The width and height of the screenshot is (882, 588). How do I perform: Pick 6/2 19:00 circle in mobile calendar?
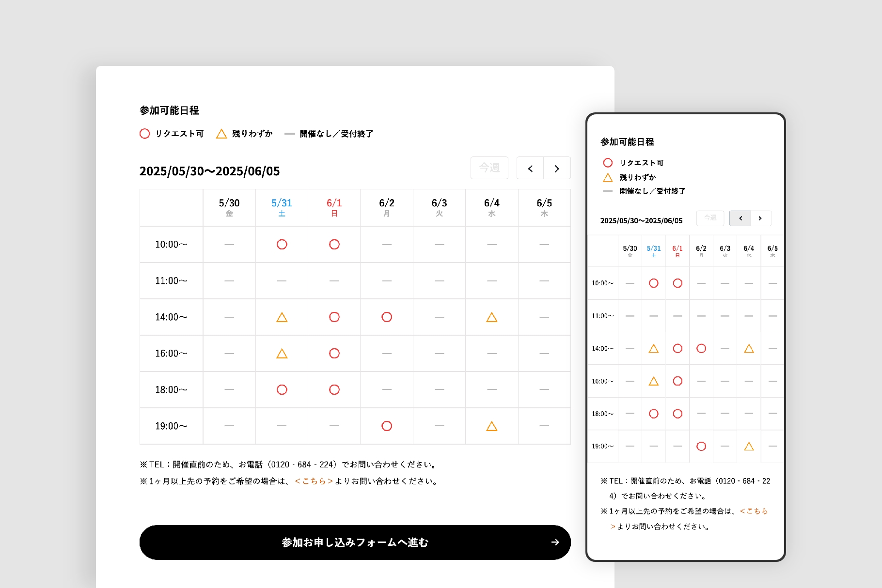(x=701, y=447)
